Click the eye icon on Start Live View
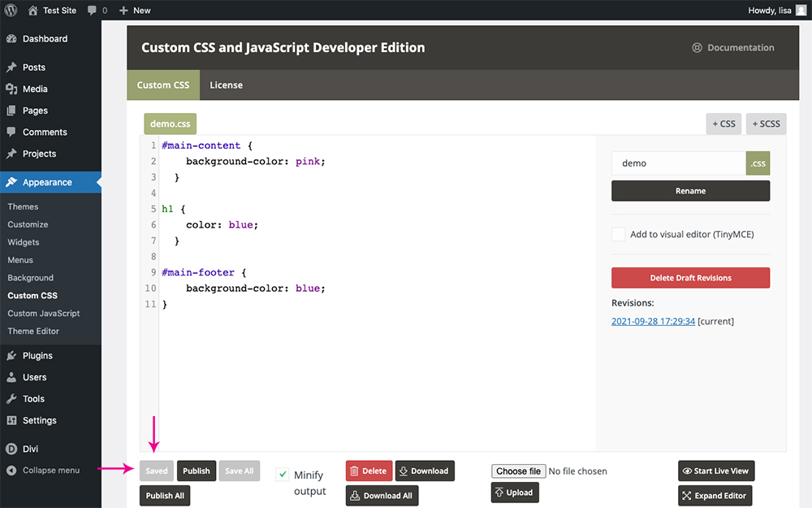Image resolution: width=812 pixels, height=508 pixels. (687, 471)
